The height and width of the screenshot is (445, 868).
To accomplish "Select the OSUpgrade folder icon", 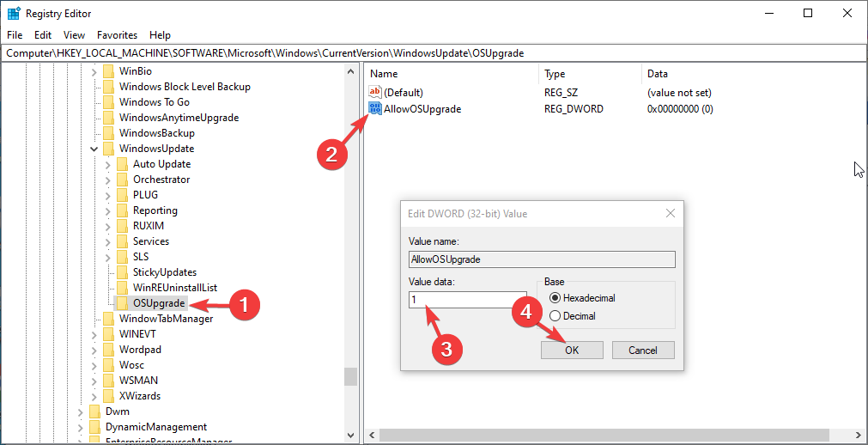I will (x=121, y=303).
